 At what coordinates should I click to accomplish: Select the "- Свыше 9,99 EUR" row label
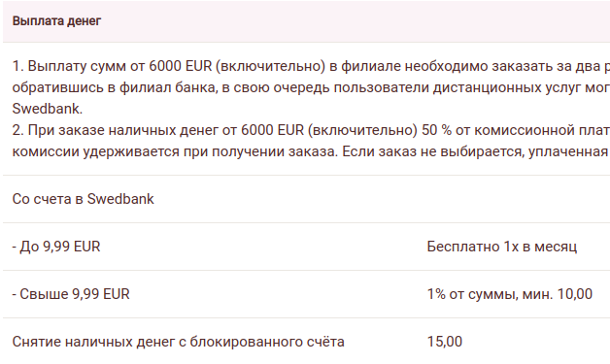[x=71, y=294]
